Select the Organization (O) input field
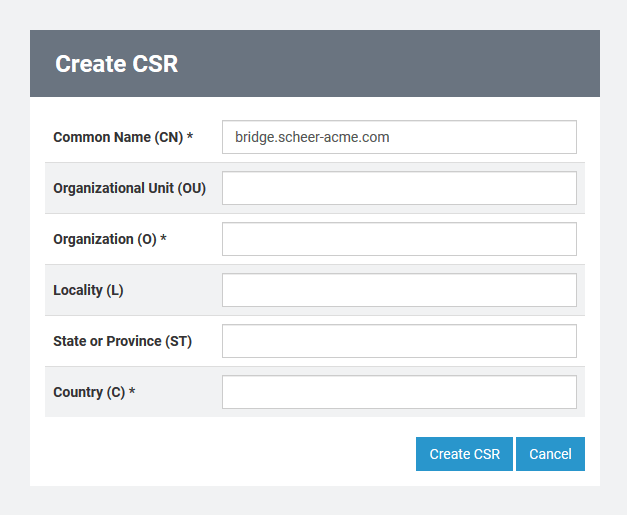Screen dimensions: 627x515 point(399,239)
